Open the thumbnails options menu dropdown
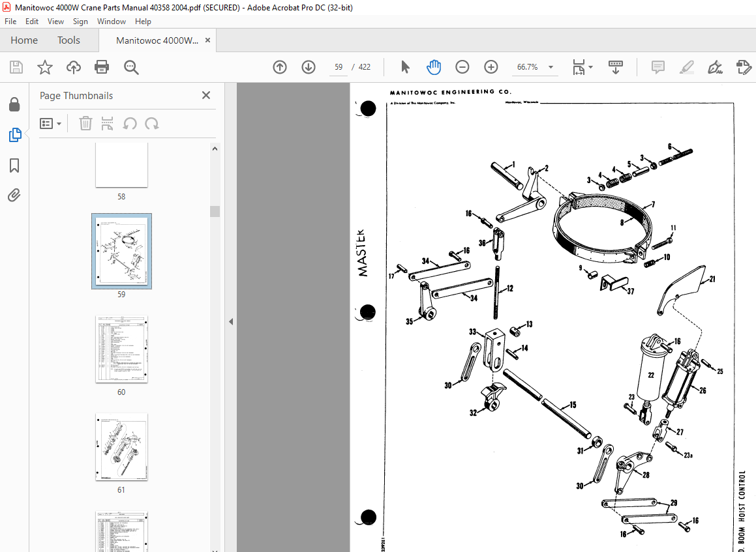 (51, 124)
